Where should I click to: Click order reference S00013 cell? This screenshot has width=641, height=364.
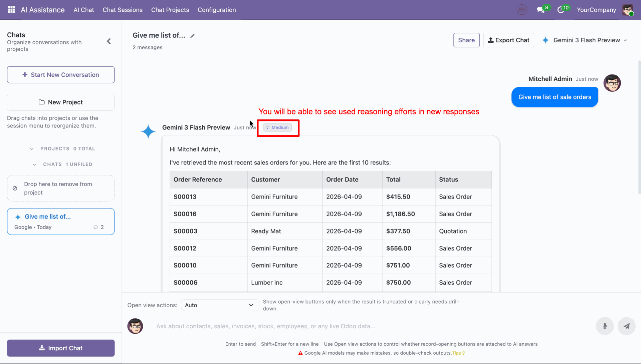(208, 197)
